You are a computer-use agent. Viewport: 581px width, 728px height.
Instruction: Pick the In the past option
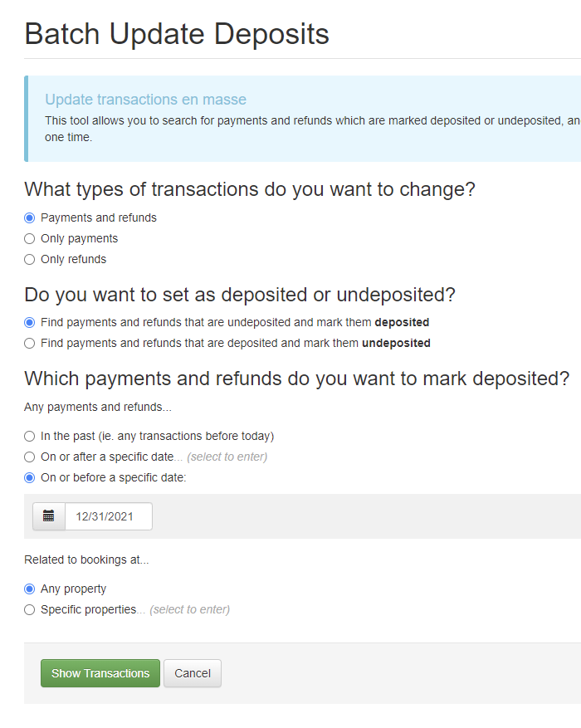tap(30, 436)
